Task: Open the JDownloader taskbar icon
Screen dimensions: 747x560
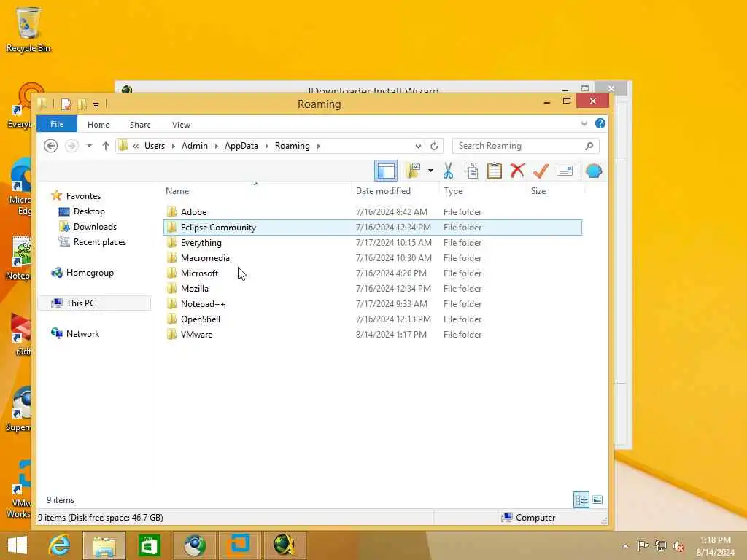Action: point(284,545)
